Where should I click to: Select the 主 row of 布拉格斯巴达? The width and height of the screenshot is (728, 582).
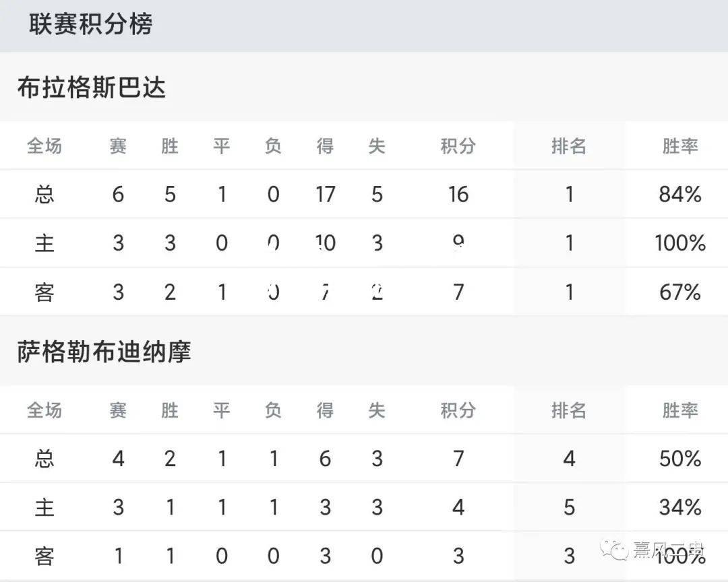(364, 243)
